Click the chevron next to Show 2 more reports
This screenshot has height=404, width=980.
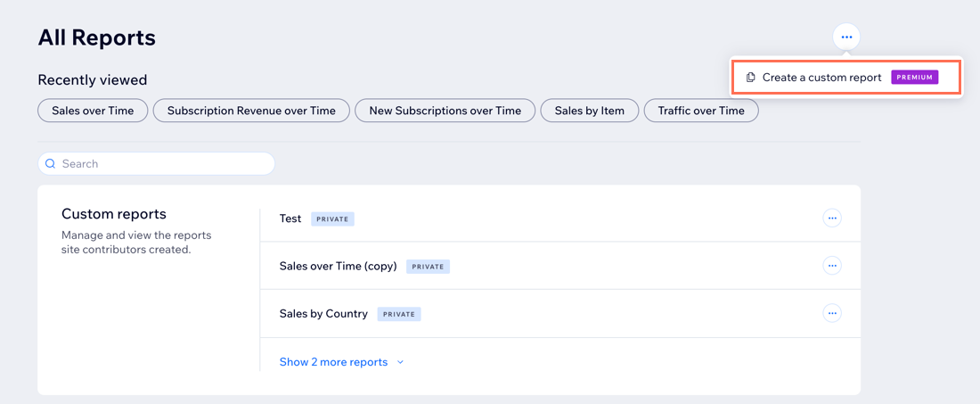click(401, 362)
